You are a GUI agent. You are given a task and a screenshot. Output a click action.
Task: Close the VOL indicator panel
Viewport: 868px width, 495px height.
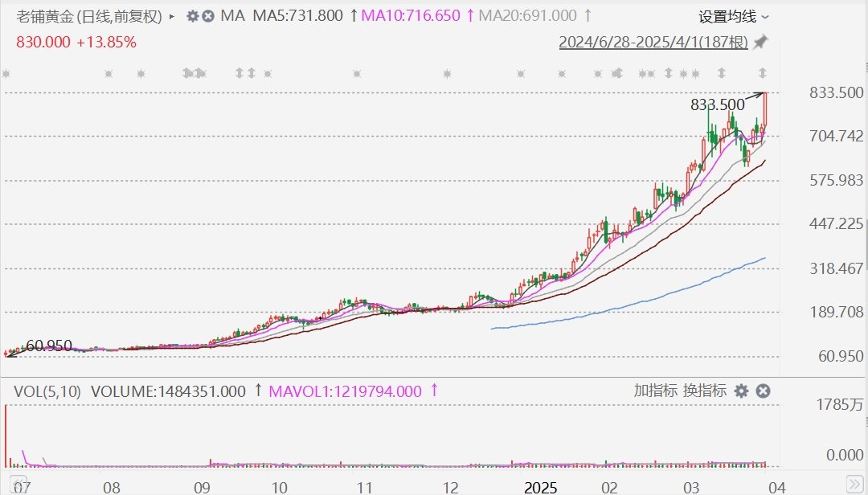(763, 391)
